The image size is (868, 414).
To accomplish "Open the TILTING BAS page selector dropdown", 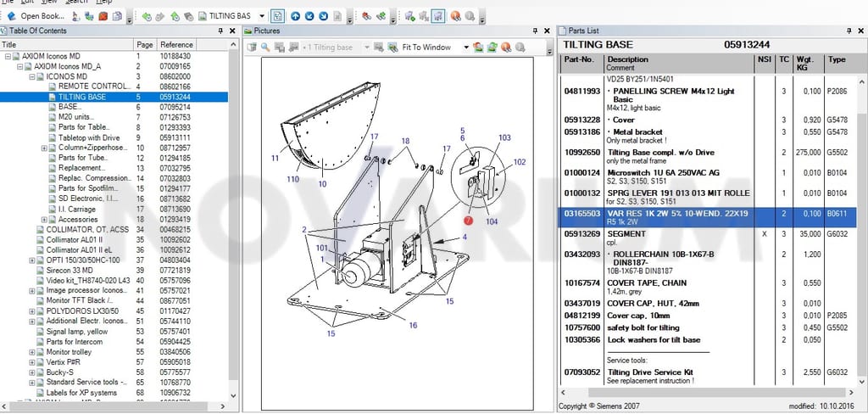I will coord(262,16).
